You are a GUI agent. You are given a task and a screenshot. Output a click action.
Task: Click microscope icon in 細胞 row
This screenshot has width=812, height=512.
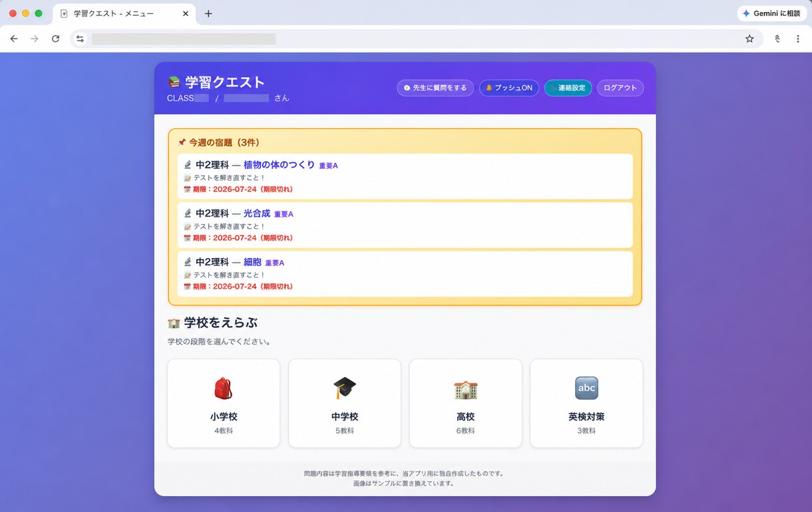(188, 262)
